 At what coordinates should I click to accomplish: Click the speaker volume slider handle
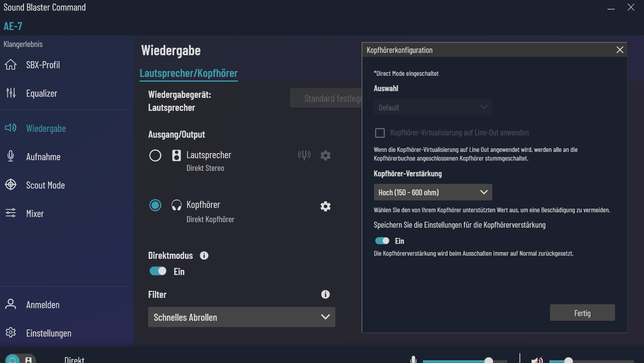[568, 360]
